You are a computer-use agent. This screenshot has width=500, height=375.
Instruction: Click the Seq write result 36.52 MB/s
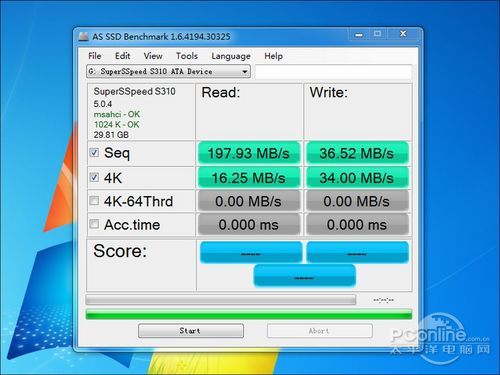(x=357, y=153)
